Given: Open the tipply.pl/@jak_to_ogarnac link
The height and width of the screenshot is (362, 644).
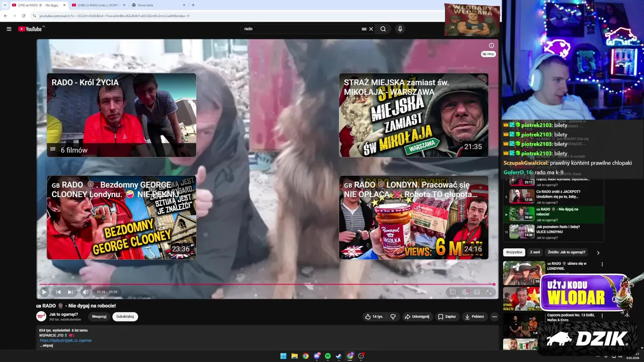Looking at the screenshot, I should tap(66, 340).
